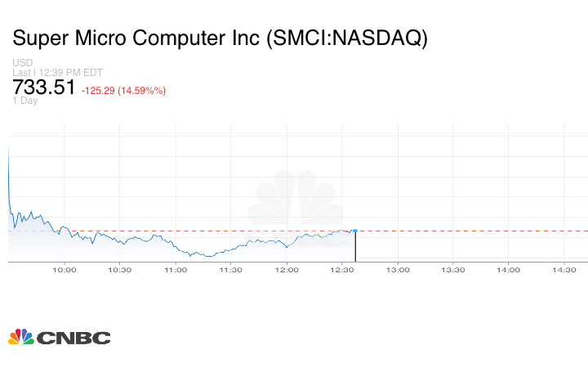
Task: Click the 12:00 time axis label
Action: pos(287,270)
